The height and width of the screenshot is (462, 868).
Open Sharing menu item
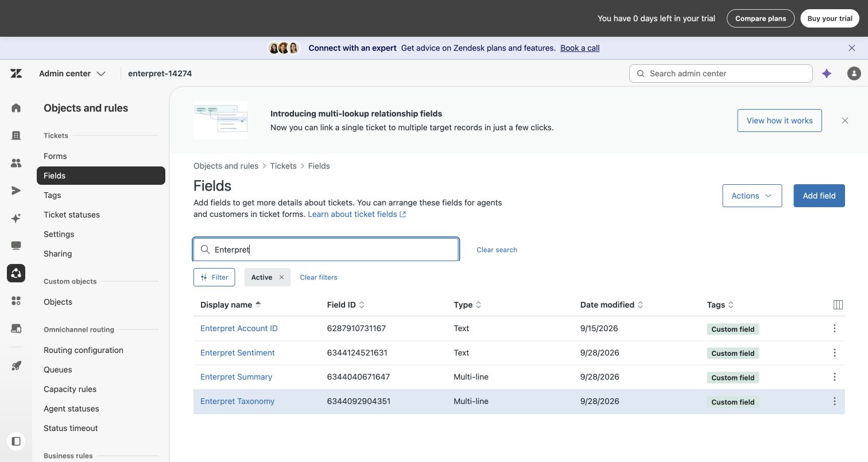[58, 254]
